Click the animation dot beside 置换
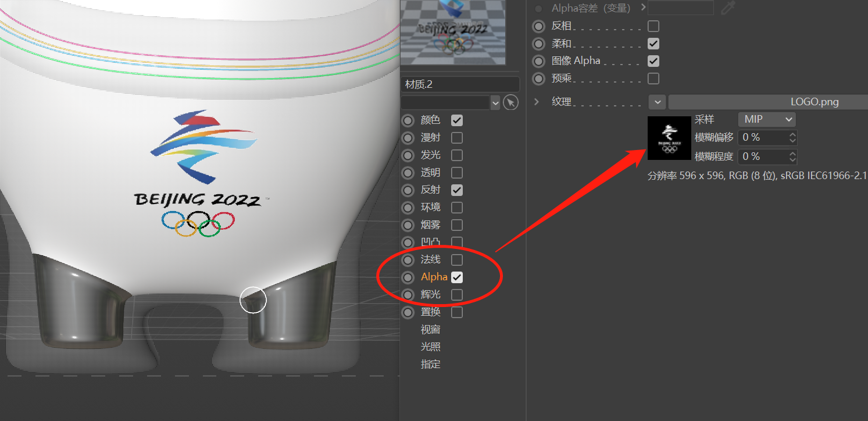This screenshot has width=868, height=421. pyautogui.click(x=409, y=312)
